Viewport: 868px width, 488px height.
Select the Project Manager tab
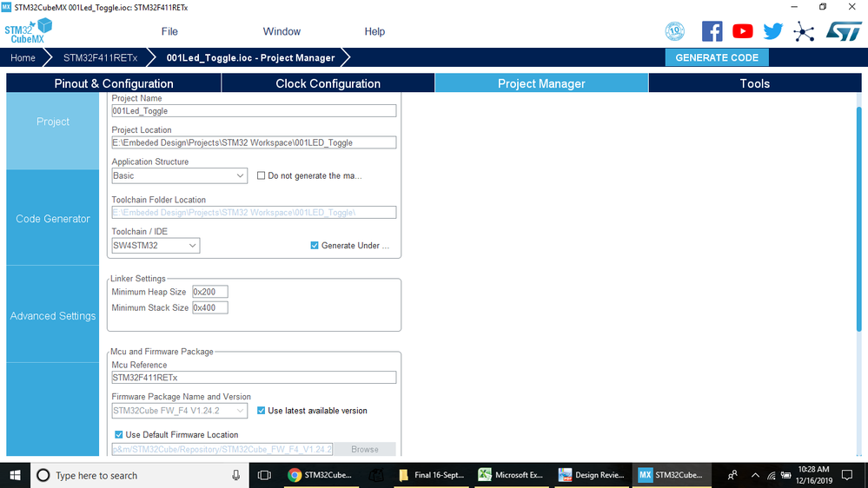[541, 83]
